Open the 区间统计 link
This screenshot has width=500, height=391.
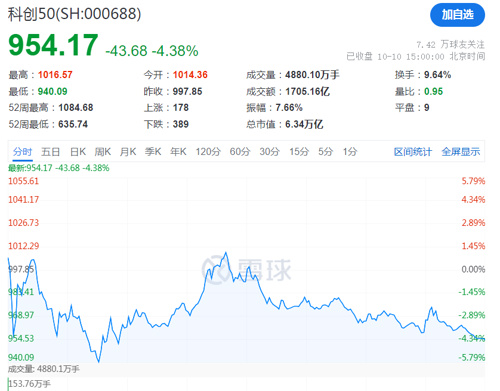pyautogui.click(x=413, y=152)
